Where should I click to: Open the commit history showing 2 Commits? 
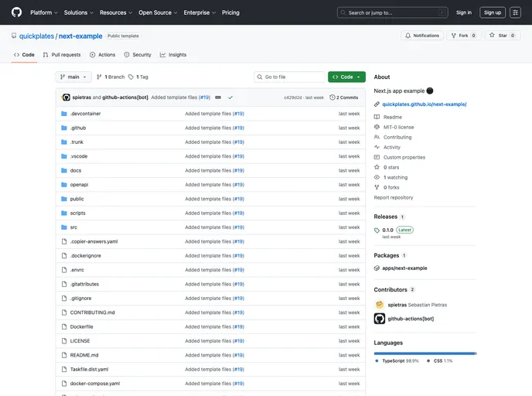(x=344, y=97)
